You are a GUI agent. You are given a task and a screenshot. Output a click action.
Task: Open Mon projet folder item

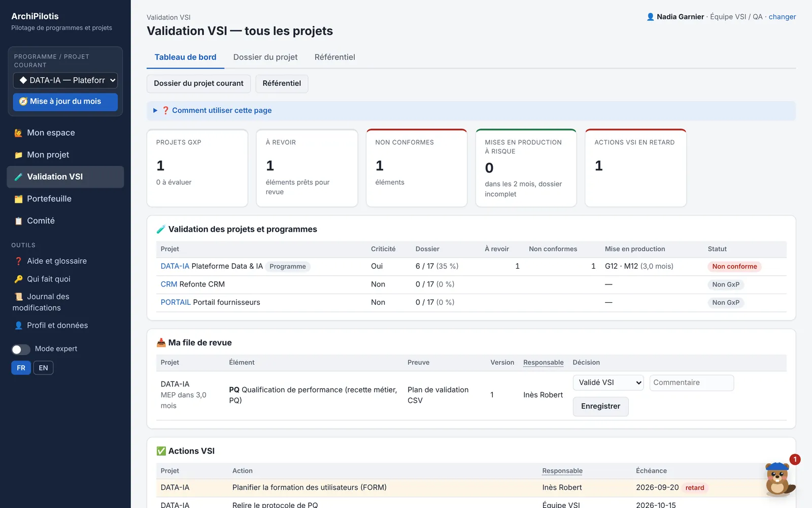[65, 154]
